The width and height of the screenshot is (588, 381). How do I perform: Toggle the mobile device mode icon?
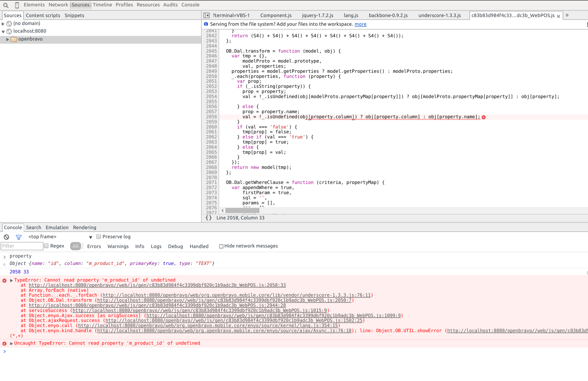(x=17, y=5)
